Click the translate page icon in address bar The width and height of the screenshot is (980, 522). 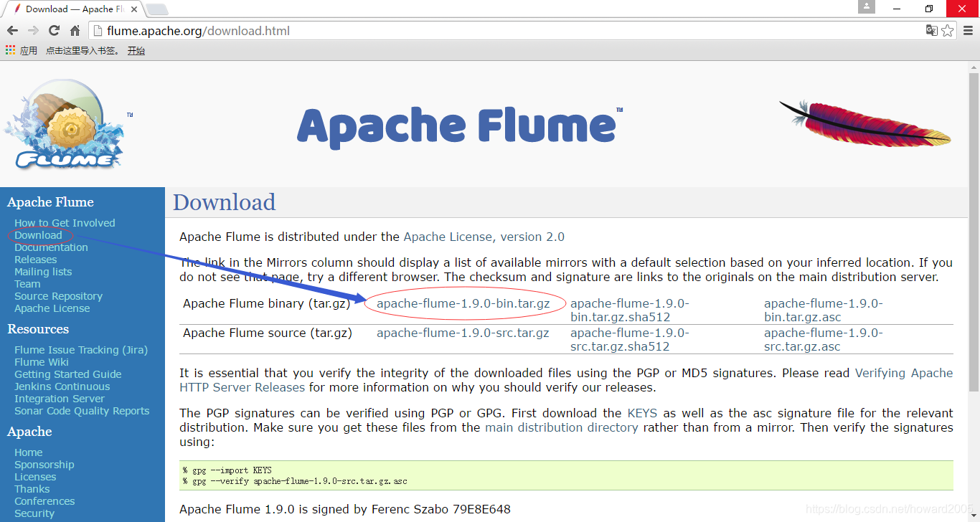[931, 30]
